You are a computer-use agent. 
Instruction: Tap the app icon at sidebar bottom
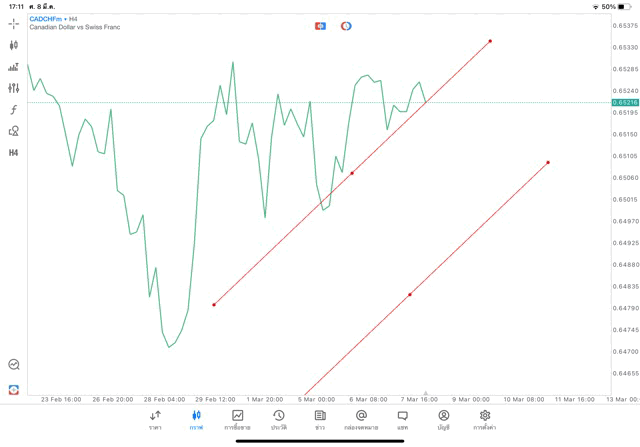[14, 389]
